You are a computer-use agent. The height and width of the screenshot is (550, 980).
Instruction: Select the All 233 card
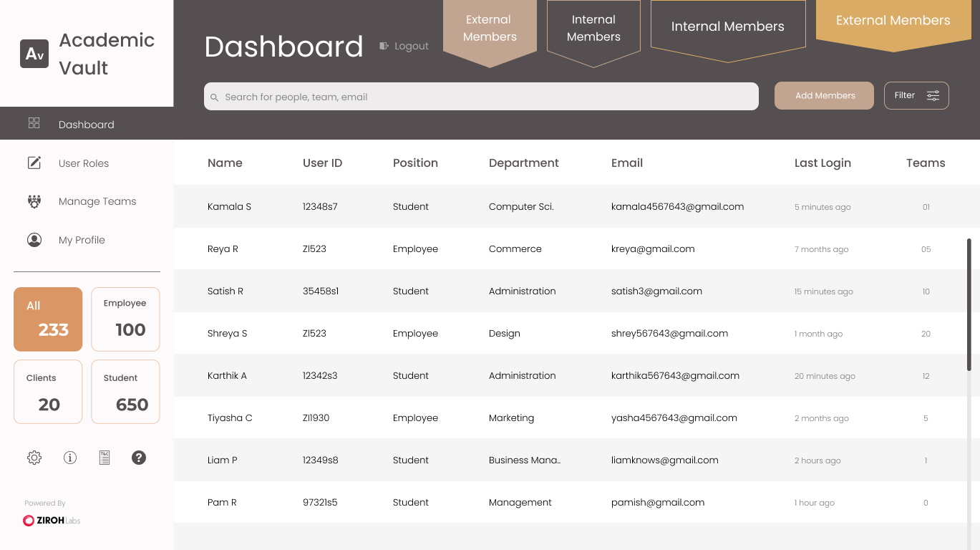[x=48, y=319]
